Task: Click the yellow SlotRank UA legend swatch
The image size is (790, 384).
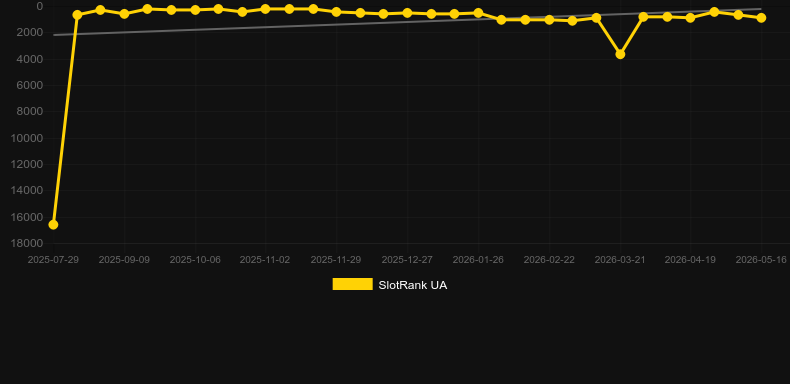Action: 353,284
